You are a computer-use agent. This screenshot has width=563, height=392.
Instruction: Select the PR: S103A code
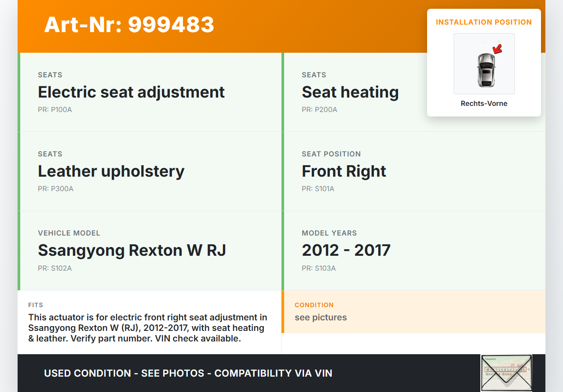coord(318,268)
